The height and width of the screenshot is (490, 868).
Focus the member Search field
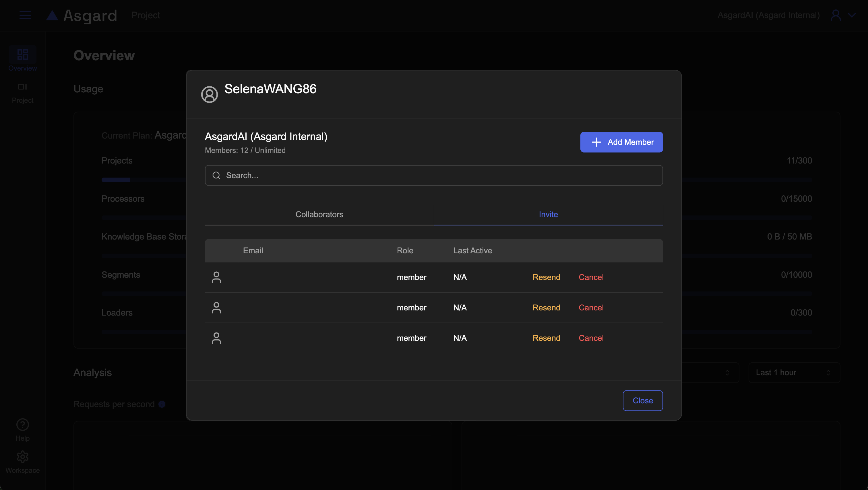coord(433,175)
